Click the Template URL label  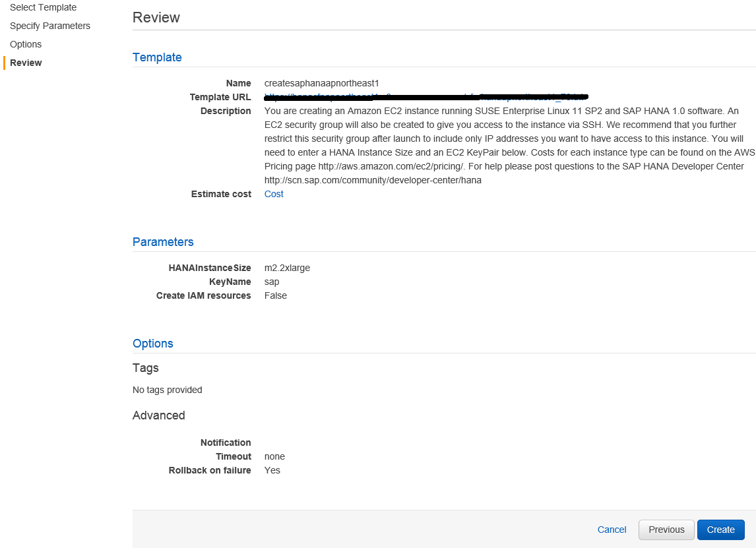[x=220, y=98]
